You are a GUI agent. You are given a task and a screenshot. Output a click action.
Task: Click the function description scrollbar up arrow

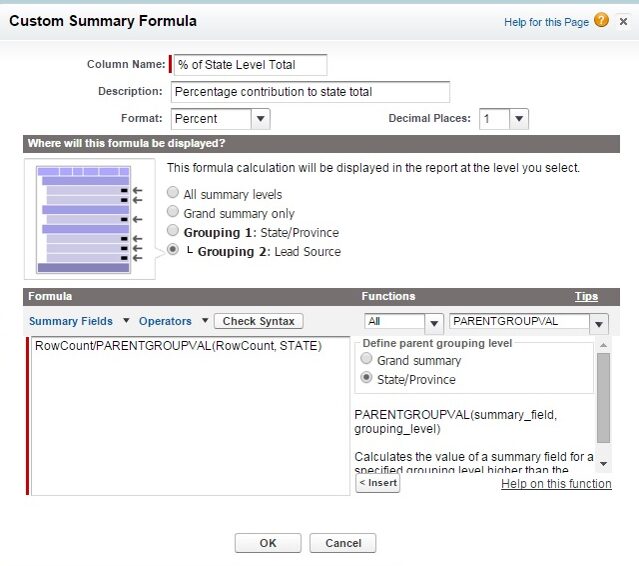pos(604,345)
